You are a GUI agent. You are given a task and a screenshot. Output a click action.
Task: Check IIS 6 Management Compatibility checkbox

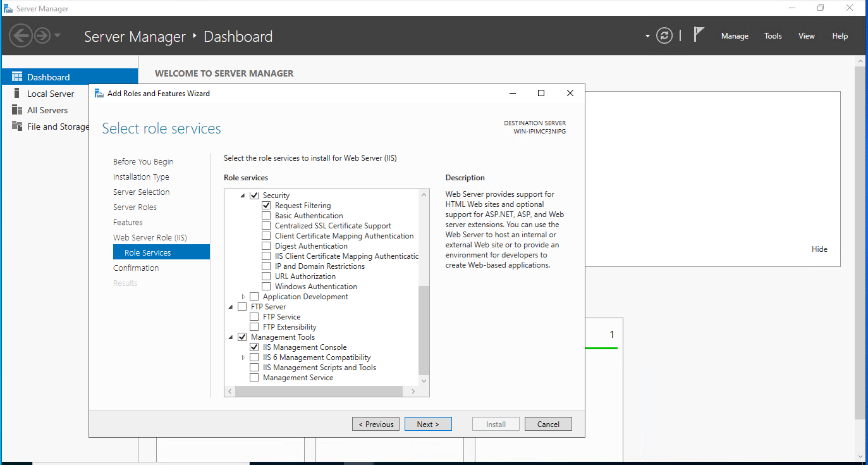point(254,357)
